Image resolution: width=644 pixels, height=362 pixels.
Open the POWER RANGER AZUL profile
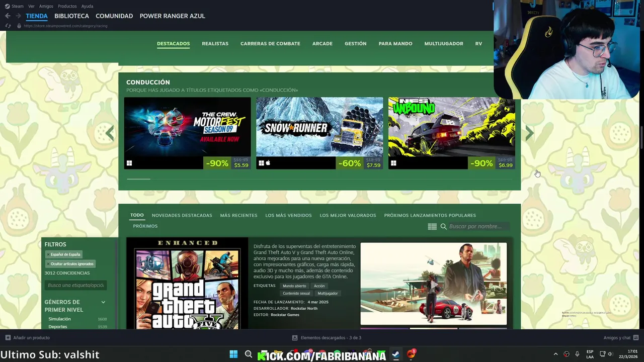click(173, 16)
